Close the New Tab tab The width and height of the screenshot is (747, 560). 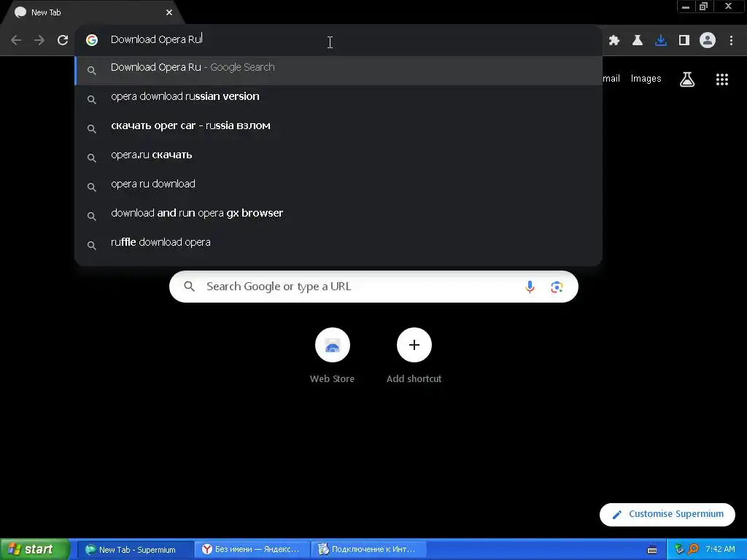pyautogui.click(x=169, y=12)
